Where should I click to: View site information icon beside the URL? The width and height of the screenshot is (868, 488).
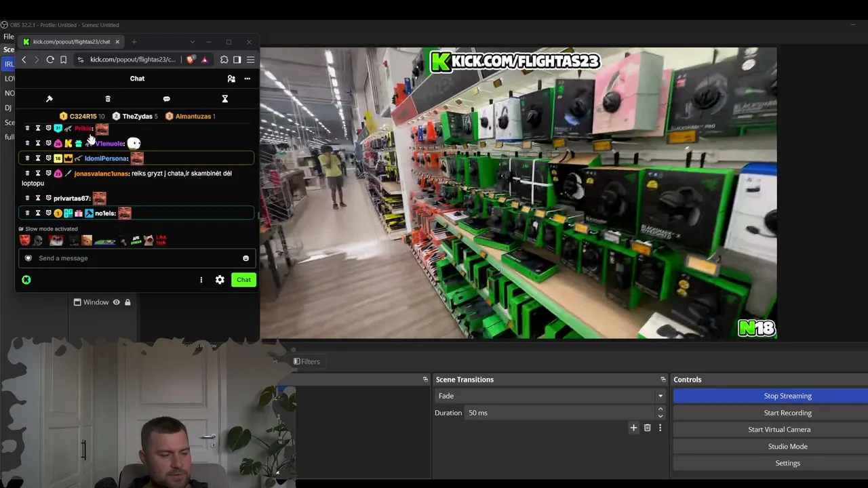pos(81,60)
